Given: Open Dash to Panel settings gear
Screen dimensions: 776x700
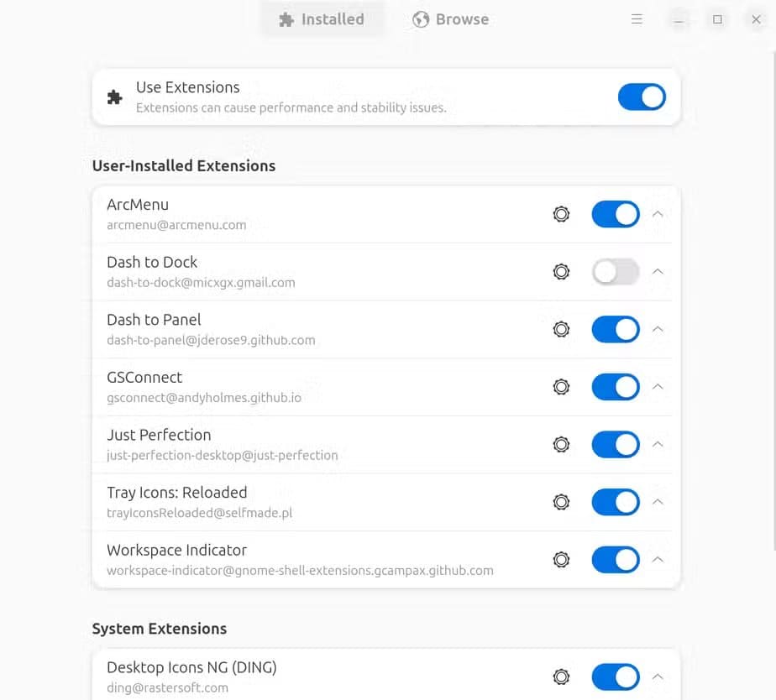Looking at the screenshot, I should tap(561, 329).
